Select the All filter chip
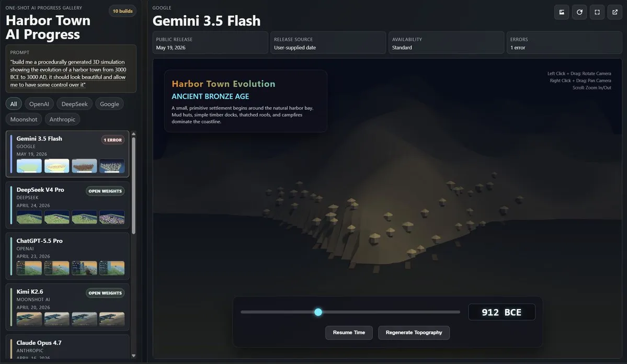The width and height of the screenshot is (627, 364). pyautogui.click(x=14, y=104)
